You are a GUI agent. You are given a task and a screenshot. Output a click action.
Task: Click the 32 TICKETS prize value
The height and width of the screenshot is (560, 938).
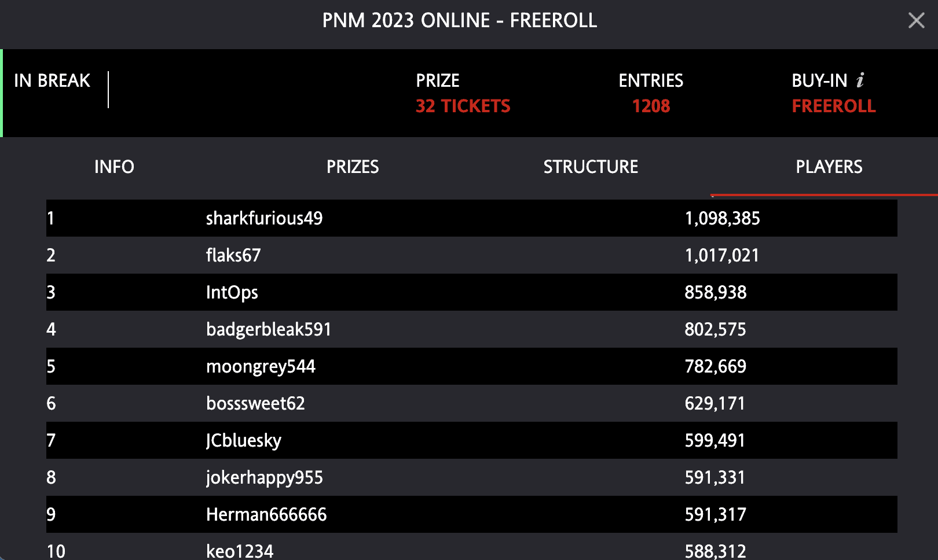[x=463, y=106]
